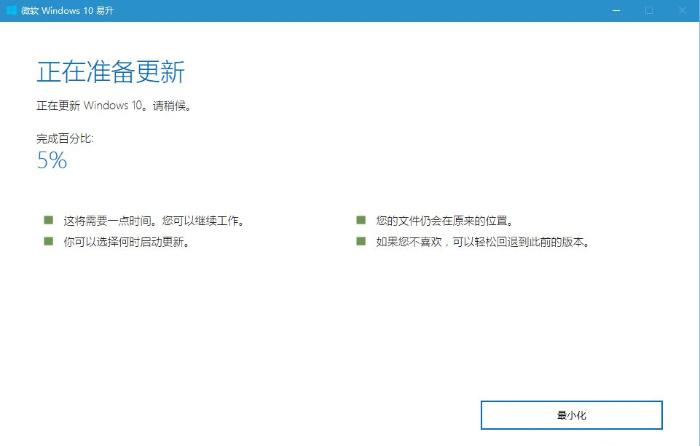
Task: Click green square beside "你可以选择何时启动更新"
Action: coord(47,242)
